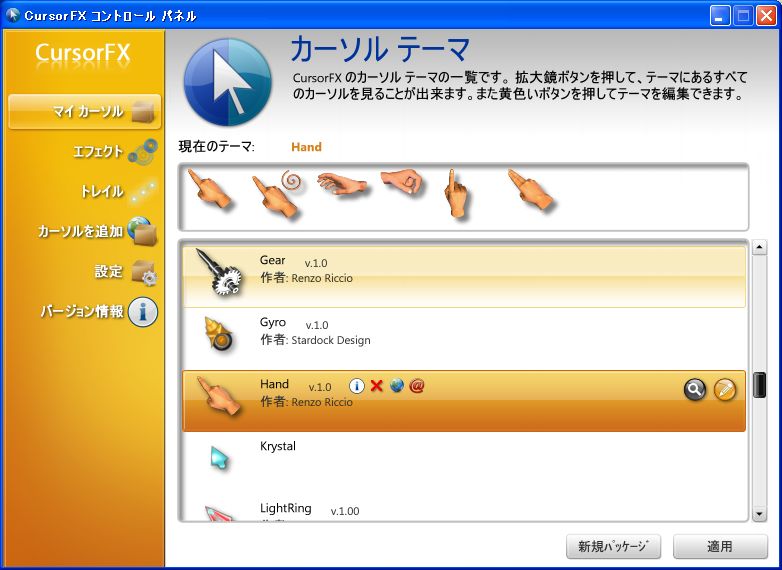Show info for the Hand theme
Viewport: 782px width, 570px height.
pos(357,385)
